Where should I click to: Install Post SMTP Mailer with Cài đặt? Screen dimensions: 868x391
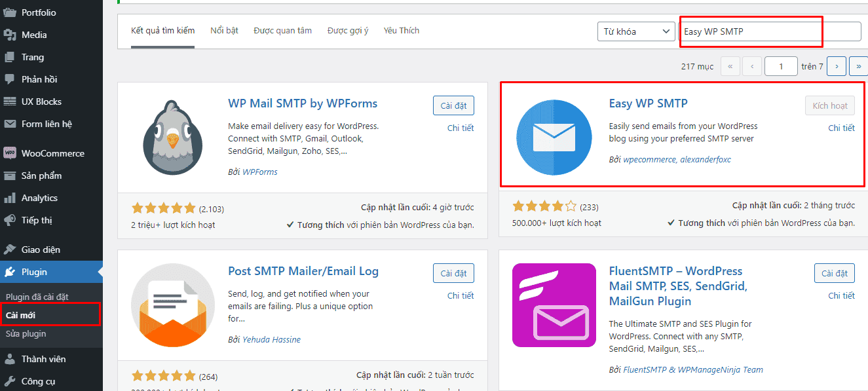(x=453, y=273)
